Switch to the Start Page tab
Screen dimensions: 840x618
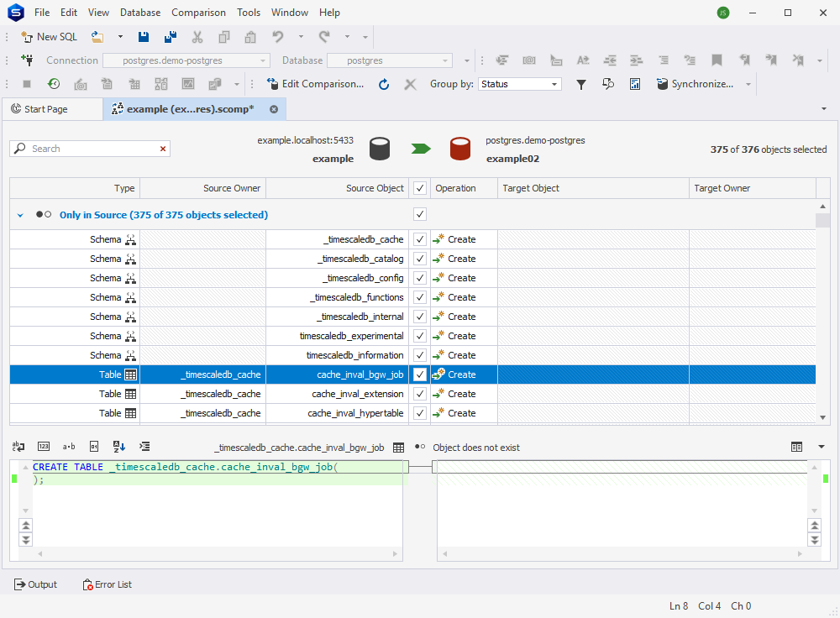pos(52,109)
